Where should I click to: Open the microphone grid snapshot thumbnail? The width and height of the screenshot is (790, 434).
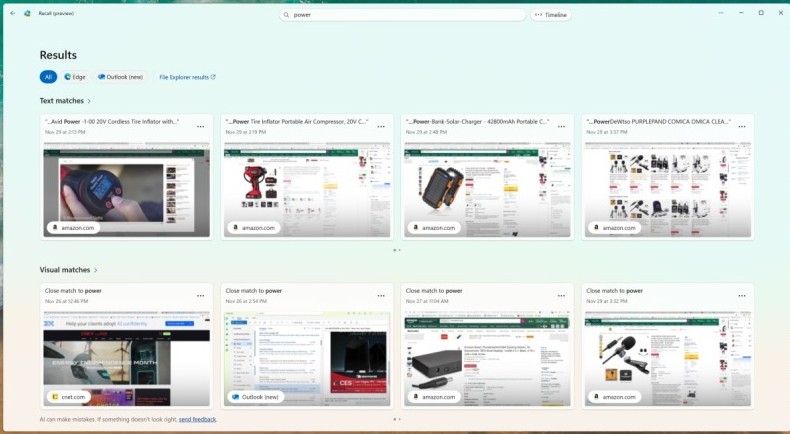point(668,190)
